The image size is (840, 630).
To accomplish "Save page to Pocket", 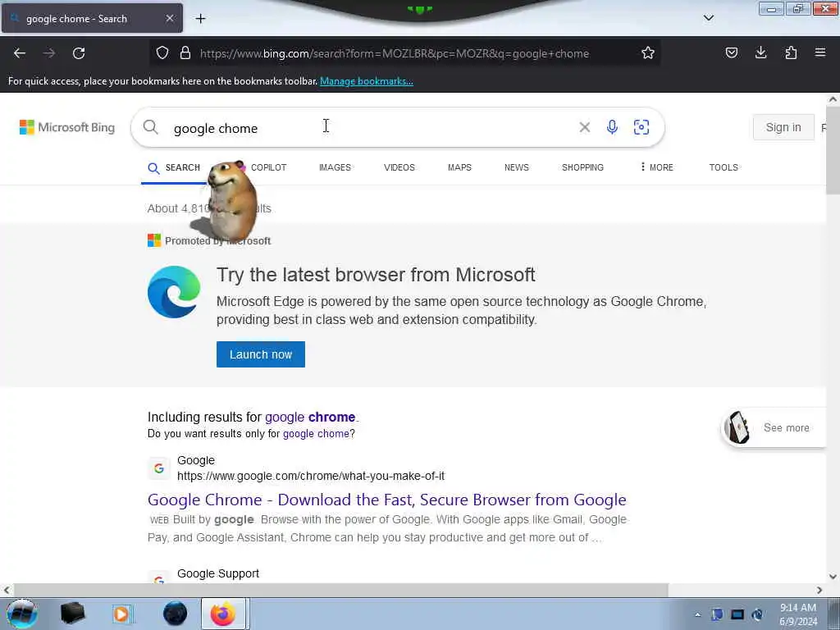I will (x=731, y=52).
